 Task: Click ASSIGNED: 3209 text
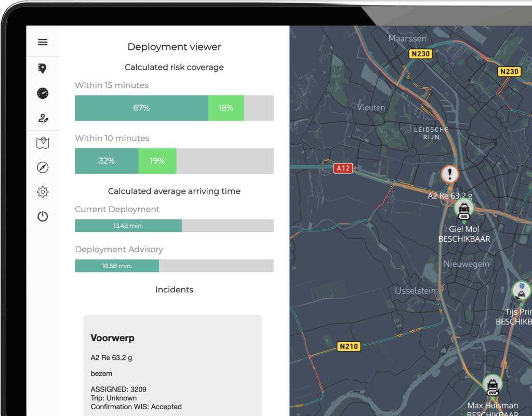[x=118, y=389]
